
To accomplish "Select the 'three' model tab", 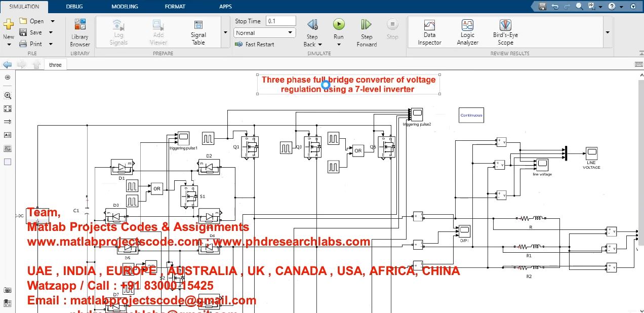I will (x=55, y=65).
